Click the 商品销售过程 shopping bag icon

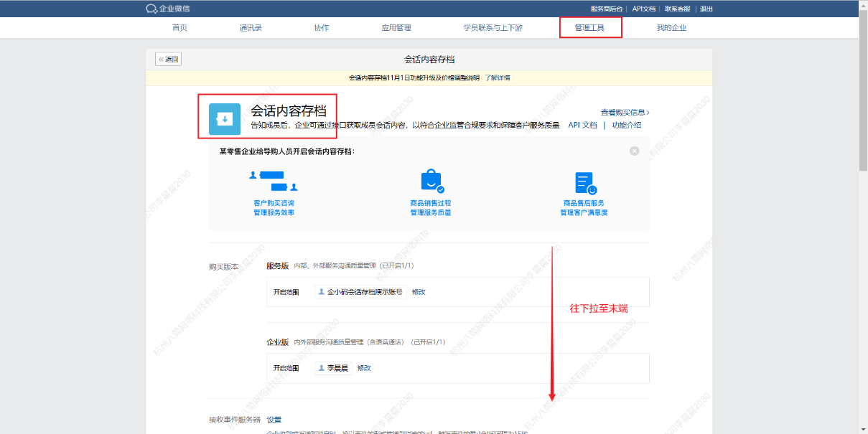[x=431, y=181]
